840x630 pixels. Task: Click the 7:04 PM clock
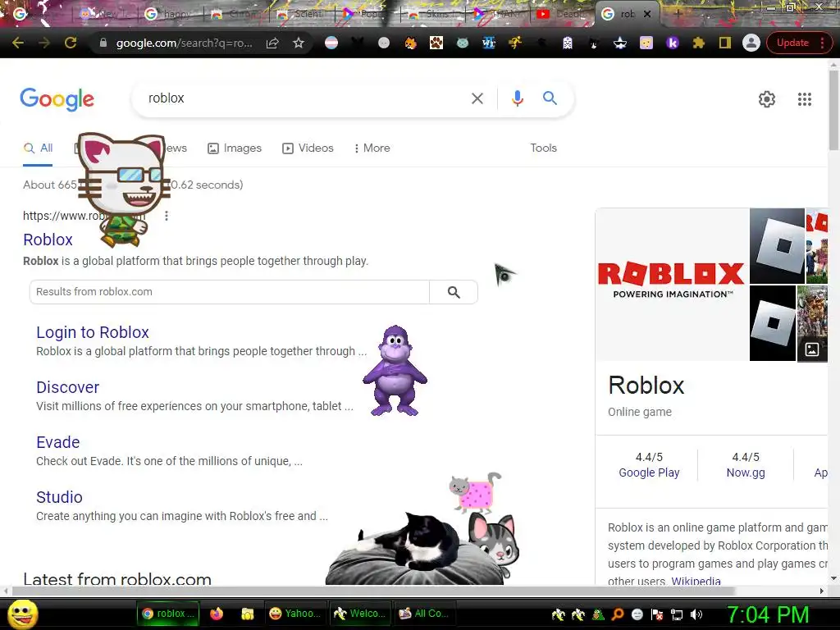(768, 614)
